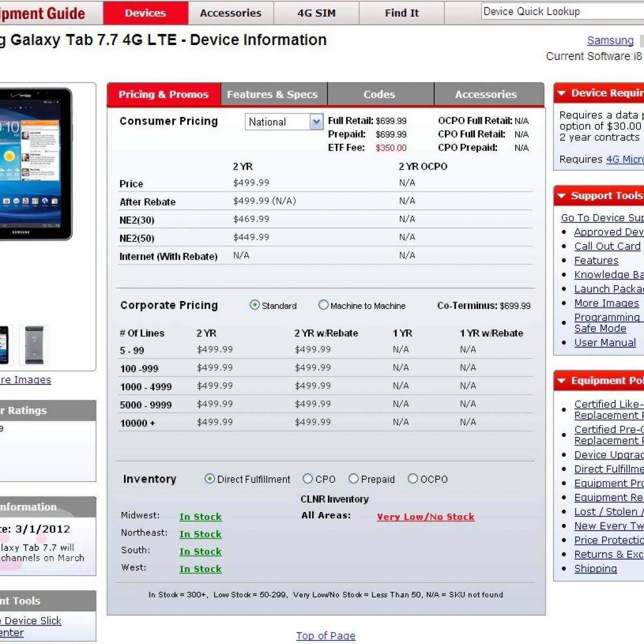The width and height of the screenshot is (644, 644).
Task: Click the Very Low/No Stock link
Action: 426,517
